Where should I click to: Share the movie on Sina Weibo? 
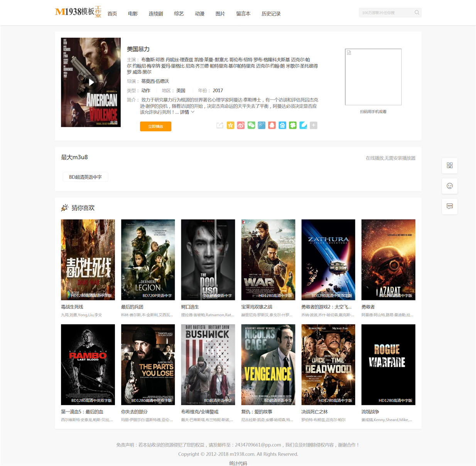[241, 125]
